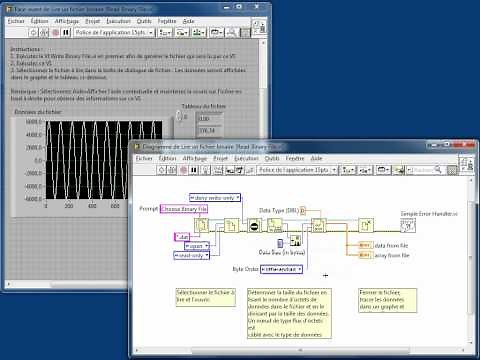The height and width of the screenshot is (360, 480).
Task: Open Byte Order enum constant
Action: [x=281, y=269]
